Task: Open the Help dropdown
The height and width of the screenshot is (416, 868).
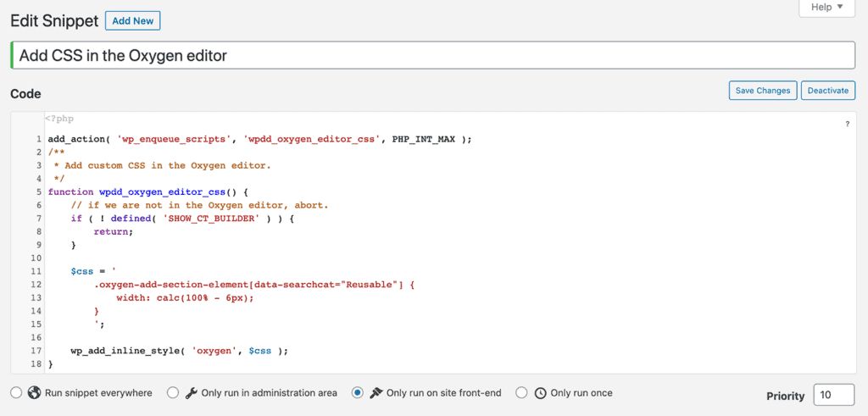Action: coord(827,8)
